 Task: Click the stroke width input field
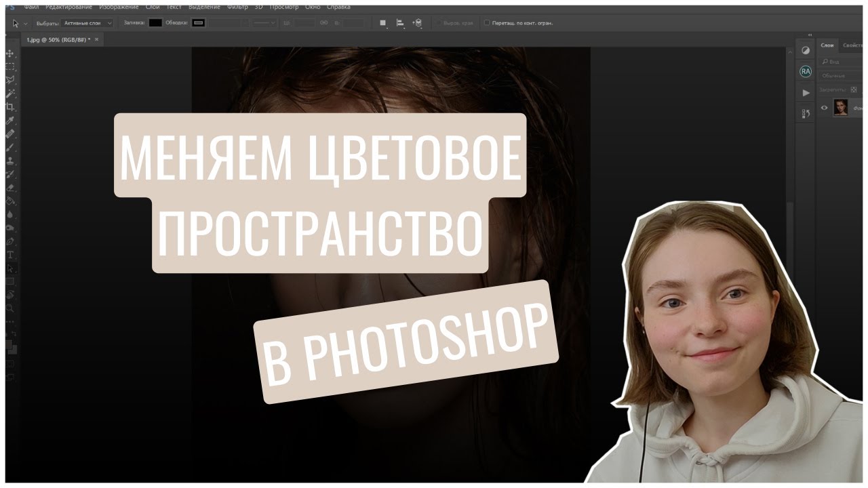click(x=227, y=22)
